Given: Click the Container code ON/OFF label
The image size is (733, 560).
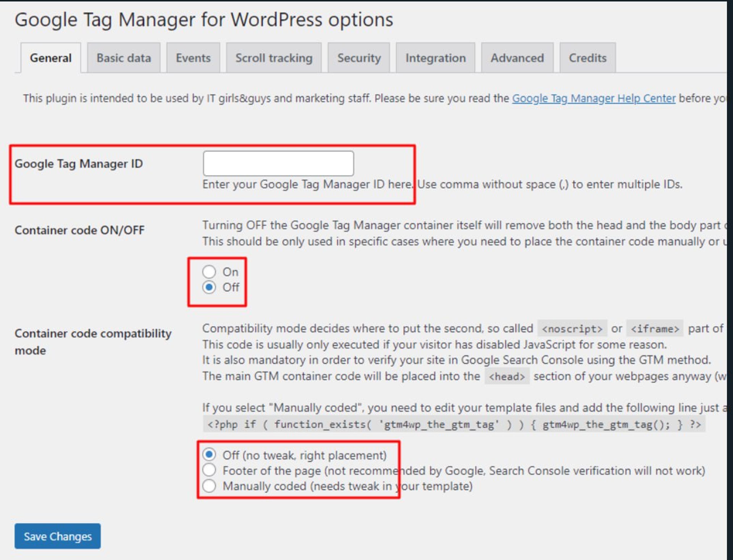Looking at the screenshot, I should pos(79,230).
